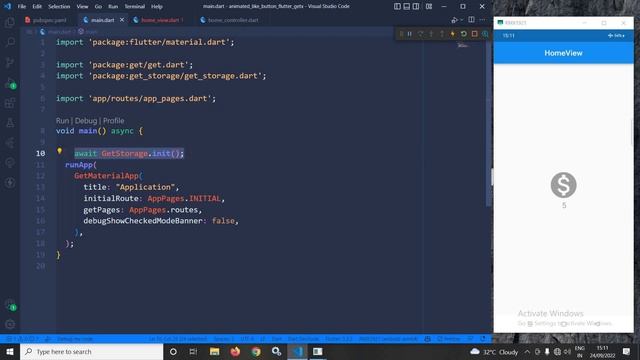Show hidden system tray icons chevron
The width and height of the screenshot is (640, 360).
click(x=527, y=352)
